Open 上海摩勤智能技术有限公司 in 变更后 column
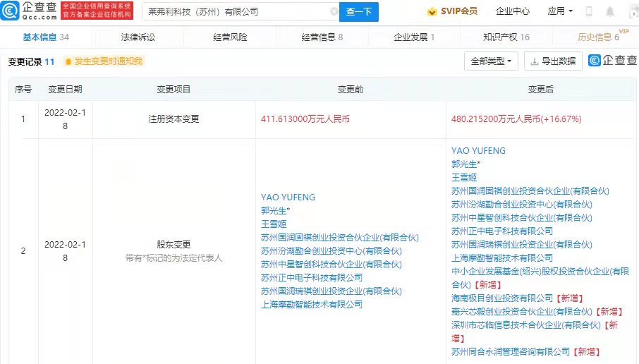The height and width of the screenshot is (364, 639). (x=502, y=258)
